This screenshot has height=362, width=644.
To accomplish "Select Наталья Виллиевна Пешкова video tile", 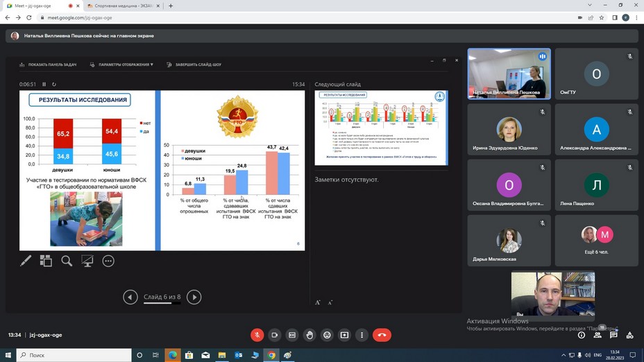I will 509,74.
